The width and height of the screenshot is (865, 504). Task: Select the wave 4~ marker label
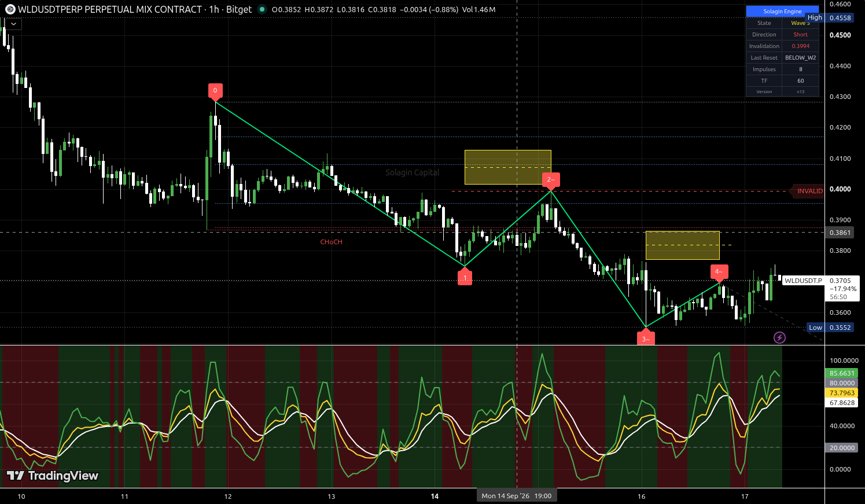pyautogui.click(x=719, y=273)
